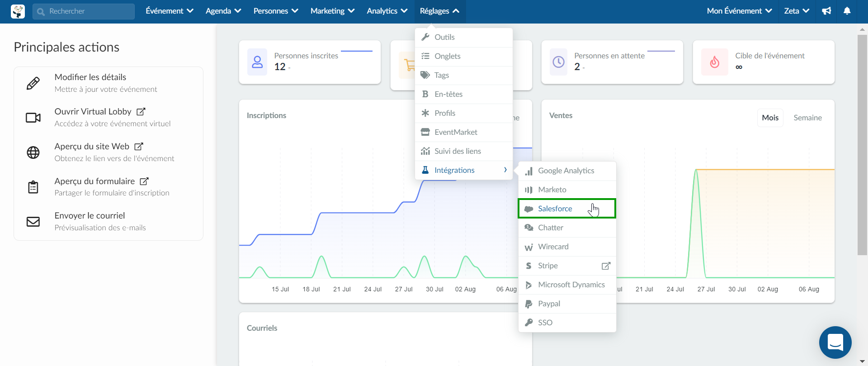Open the Personnes inscrites card
The image size is (868, 366).
(310, 62)
